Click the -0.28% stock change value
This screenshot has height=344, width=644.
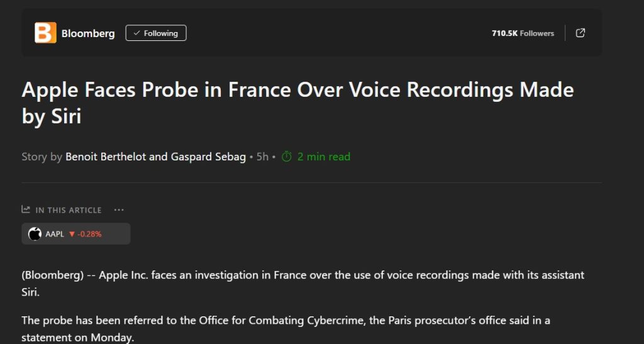point(89,234)
